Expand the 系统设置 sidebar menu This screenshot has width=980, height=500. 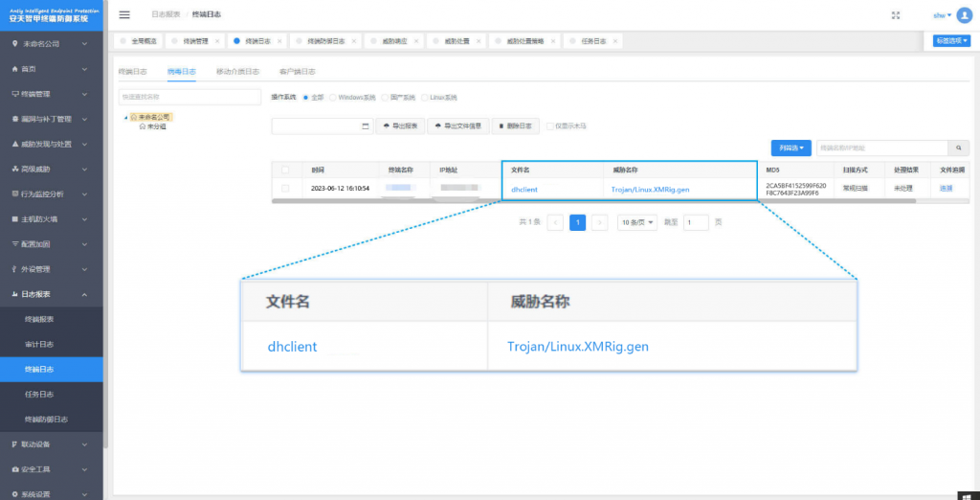click(52, 493)
